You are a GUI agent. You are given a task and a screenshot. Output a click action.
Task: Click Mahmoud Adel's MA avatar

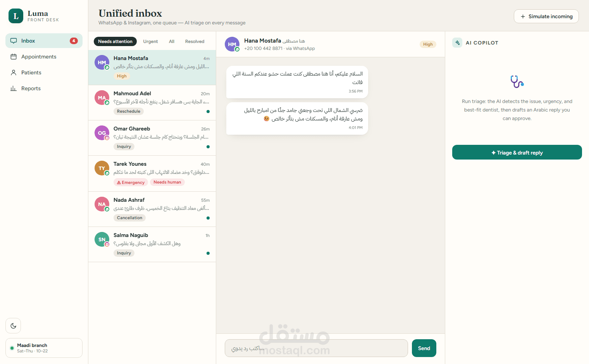pyautogui.click(x=102, y=98)
